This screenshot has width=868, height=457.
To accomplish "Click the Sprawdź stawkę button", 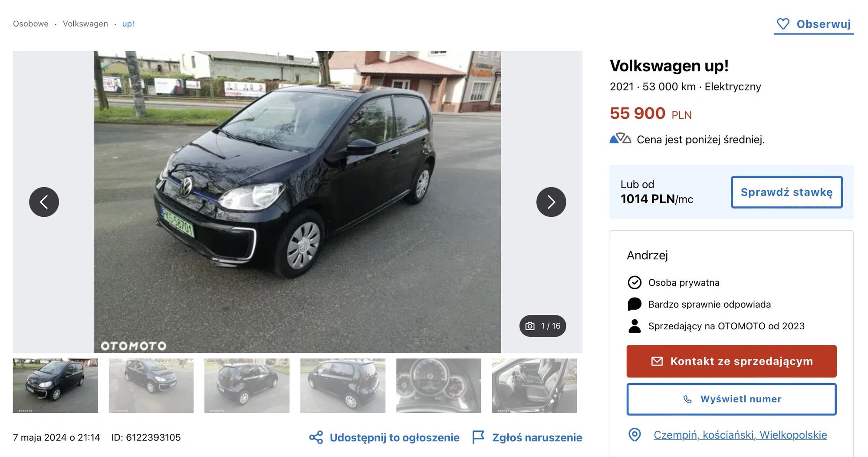I will point(787,192).
